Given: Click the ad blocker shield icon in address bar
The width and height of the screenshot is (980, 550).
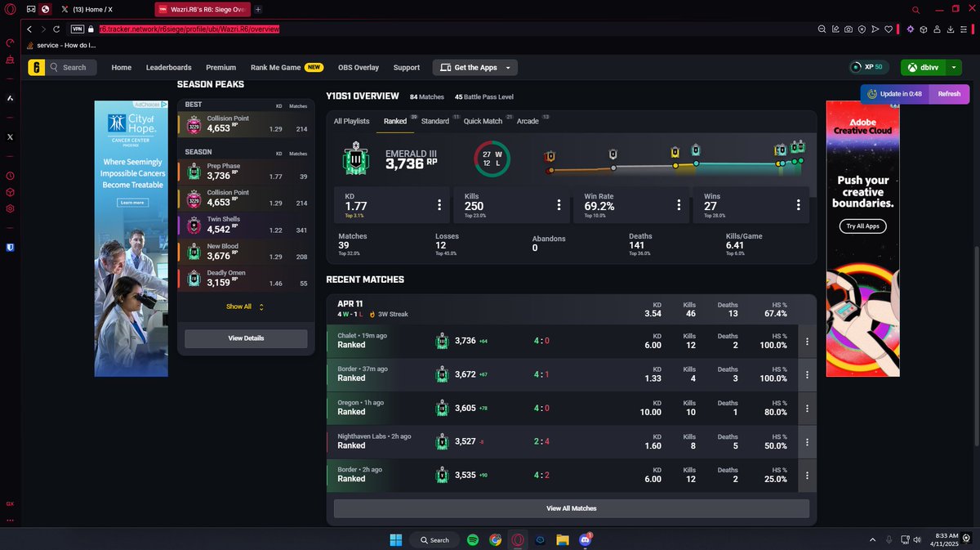Looking at the screenshot, I should click(x=862, y=29).
